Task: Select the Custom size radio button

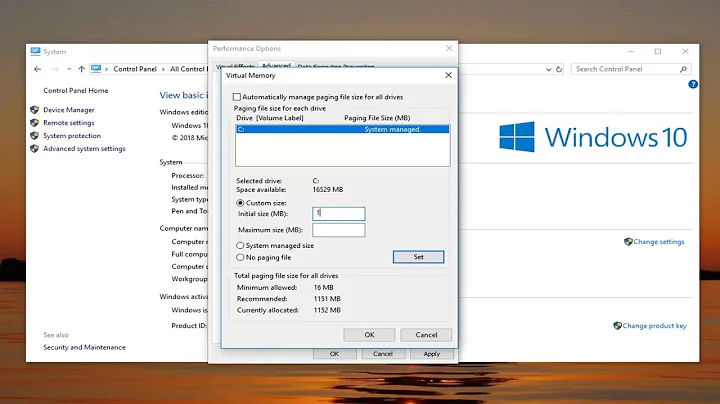Action: point(240,202)
